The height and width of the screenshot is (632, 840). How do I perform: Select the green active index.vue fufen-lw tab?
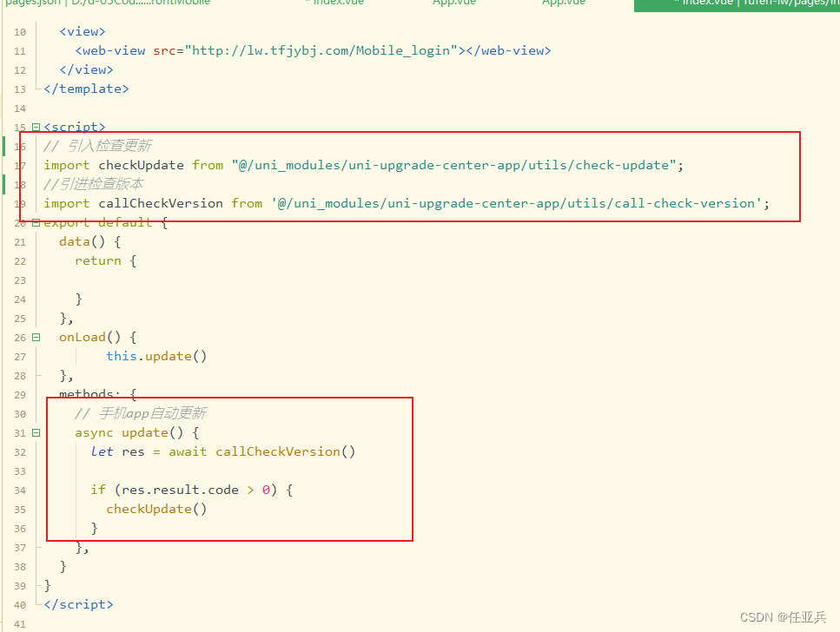(x=737, y=4)
